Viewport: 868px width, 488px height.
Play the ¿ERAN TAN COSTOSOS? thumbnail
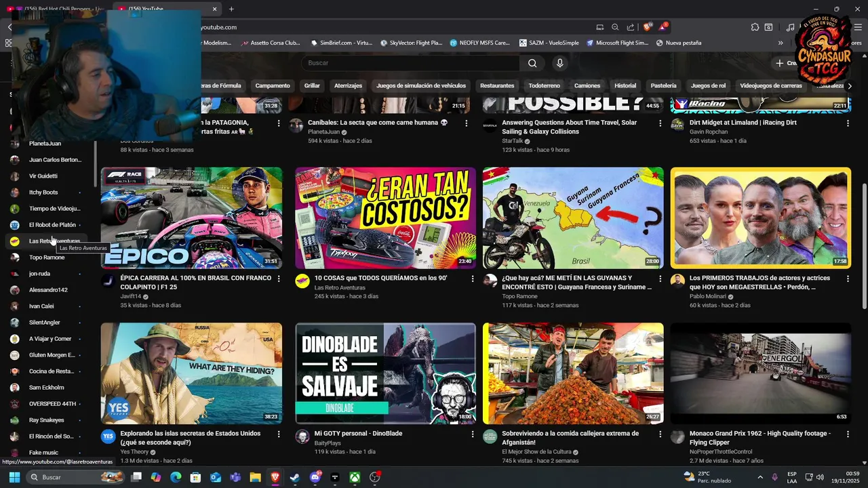[385, 218]
